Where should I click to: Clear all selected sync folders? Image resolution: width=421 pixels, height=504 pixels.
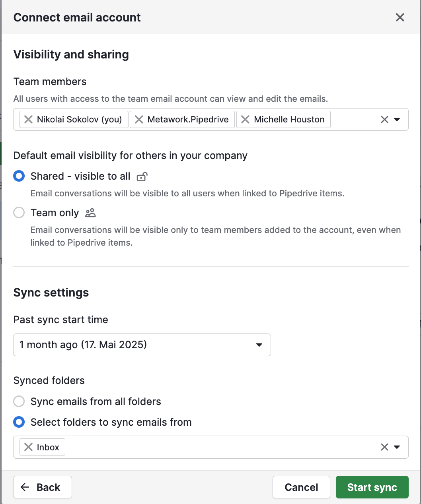point(384,447)
